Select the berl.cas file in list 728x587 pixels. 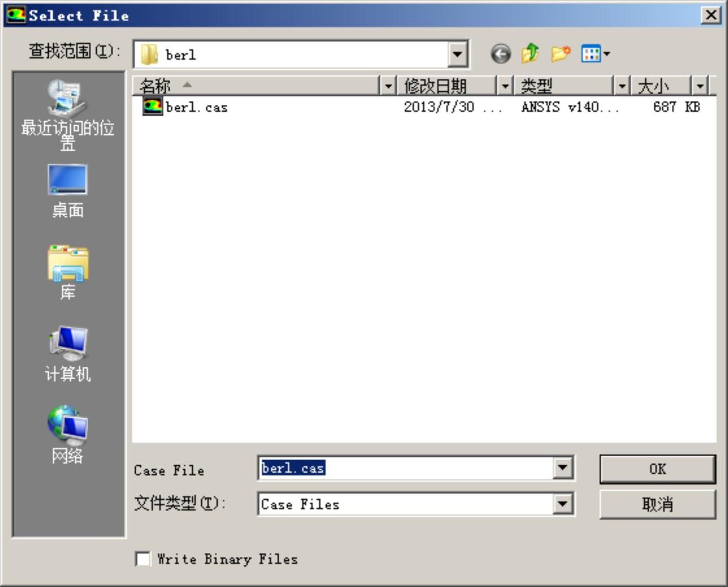[196, 107]
